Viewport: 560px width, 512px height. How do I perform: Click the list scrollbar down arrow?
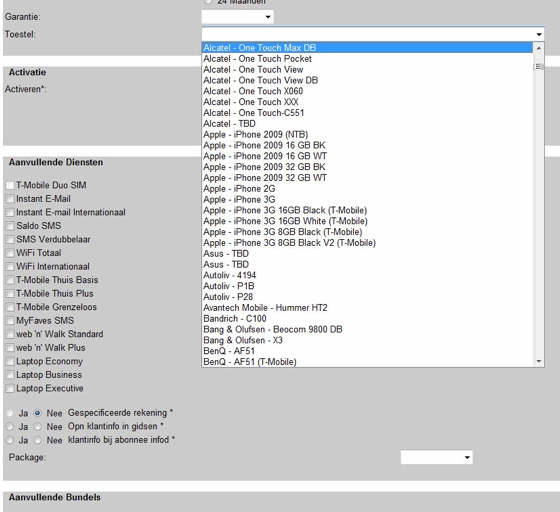coord(539,361)
